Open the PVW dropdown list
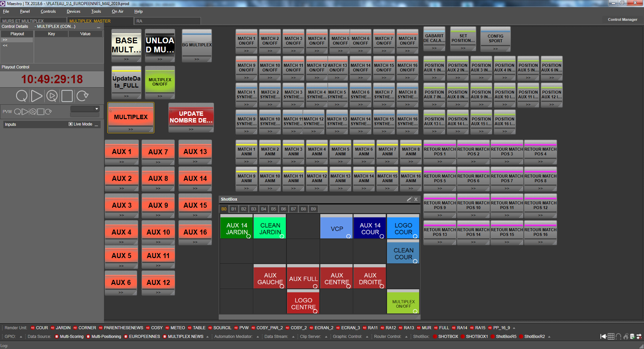Screen dimensions: 644x349 pos(97,109)
